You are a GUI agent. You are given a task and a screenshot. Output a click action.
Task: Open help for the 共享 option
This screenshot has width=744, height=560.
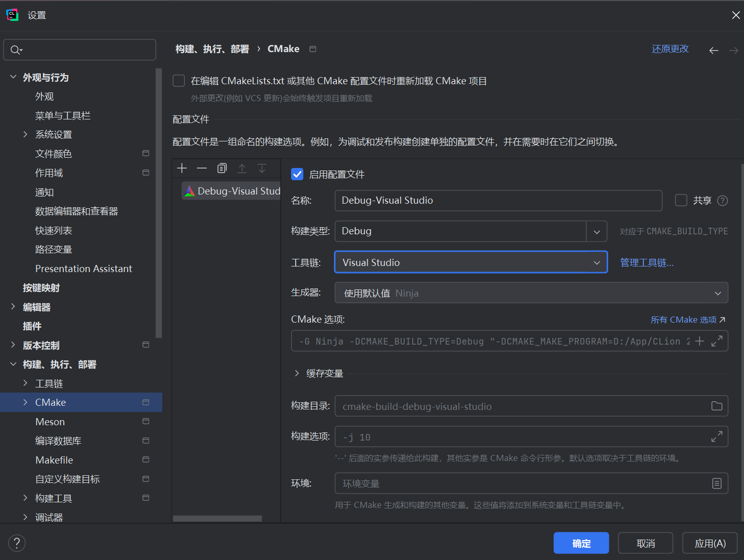723,201
